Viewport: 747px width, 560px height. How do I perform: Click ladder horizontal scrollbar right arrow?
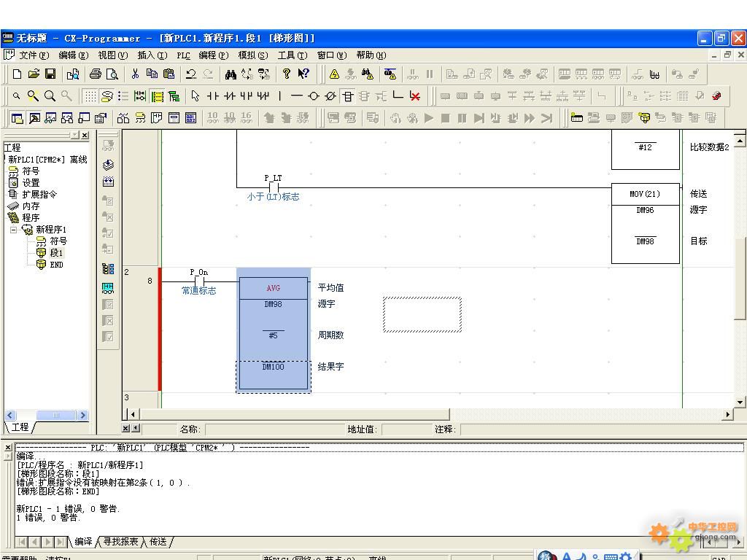pos(727,414)
